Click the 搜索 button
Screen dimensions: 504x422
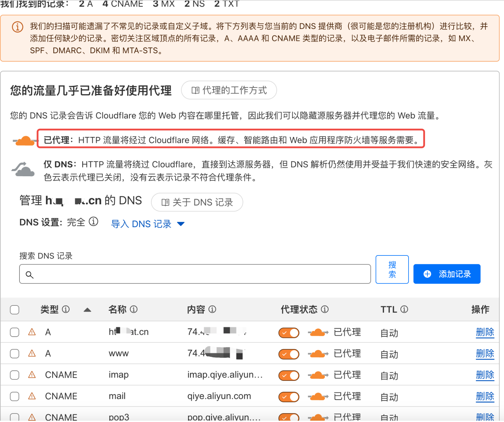pos(392,269)
